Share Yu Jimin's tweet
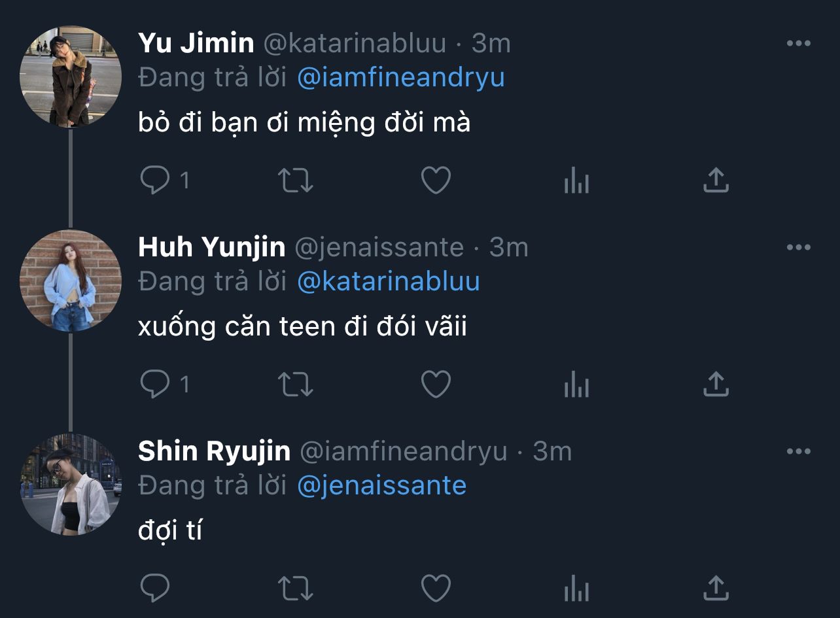Screen dimensions: 840x618 [x=716, y=180]
